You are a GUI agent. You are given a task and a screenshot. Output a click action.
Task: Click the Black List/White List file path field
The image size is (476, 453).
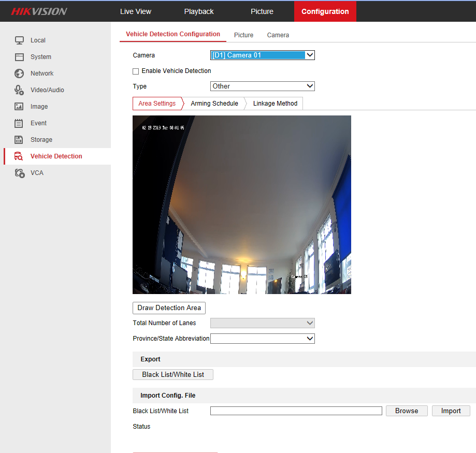pos(296,411)
